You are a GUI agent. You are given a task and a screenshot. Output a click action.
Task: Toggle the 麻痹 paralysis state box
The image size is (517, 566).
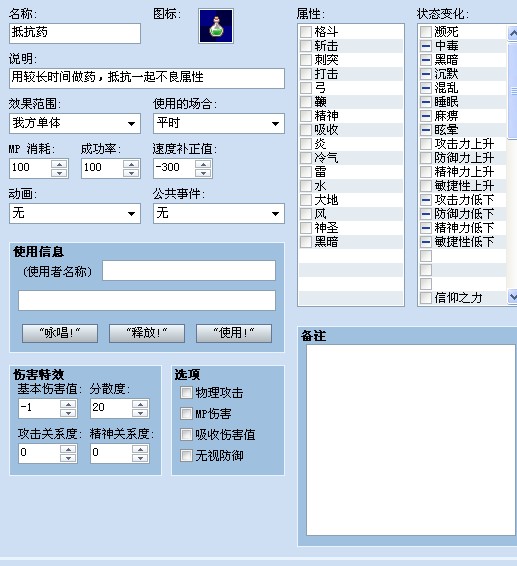tap(426, 116)
